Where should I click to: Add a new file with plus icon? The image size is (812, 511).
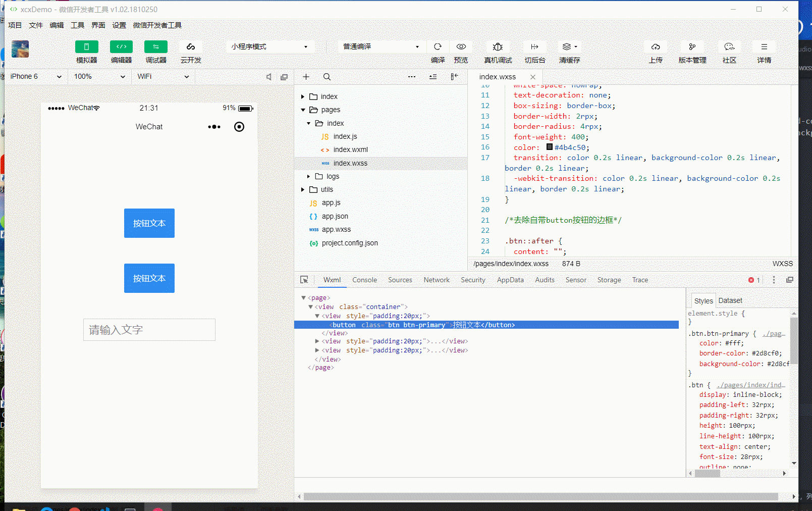[306, 77]
